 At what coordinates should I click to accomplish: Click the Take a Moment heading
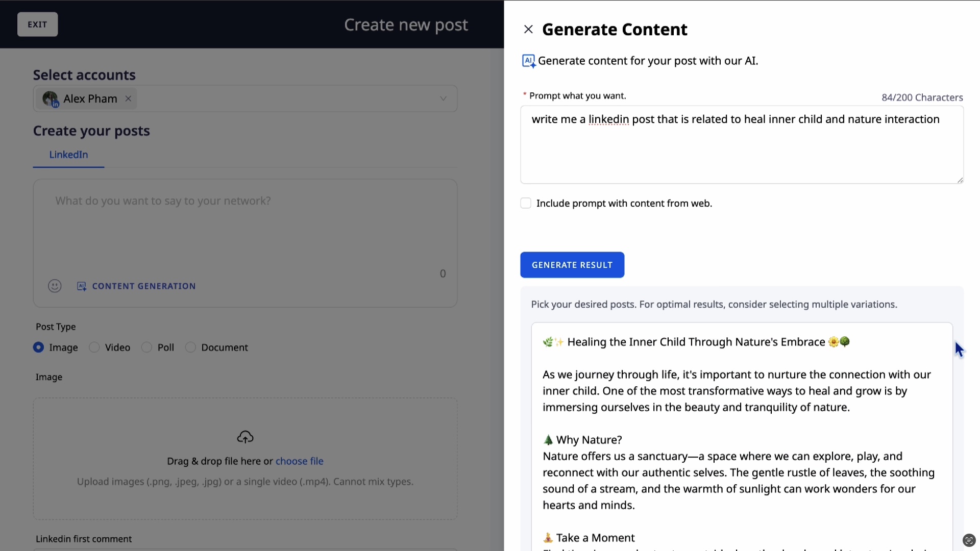coord(595,538)
